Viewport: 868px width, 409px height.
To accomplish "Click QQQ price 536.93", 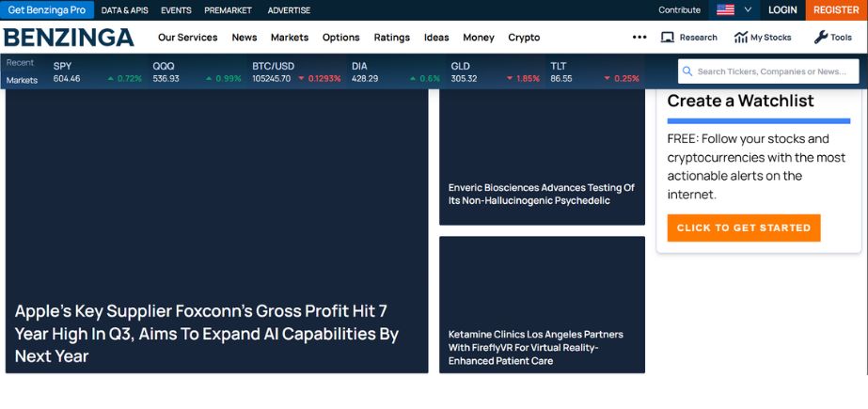I will 166,79.
